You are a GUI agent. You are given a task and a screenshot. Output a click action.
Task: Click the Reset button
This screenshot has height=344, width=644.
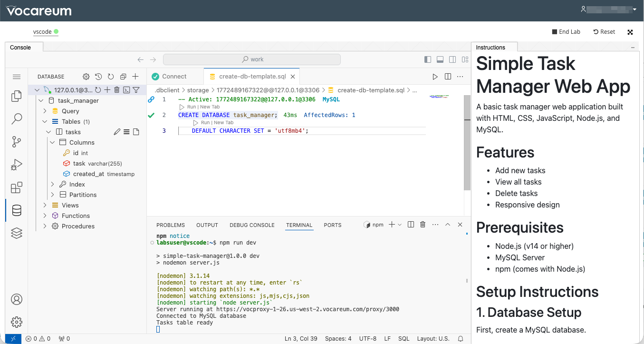pyautogui.click(x=604, y=32)
